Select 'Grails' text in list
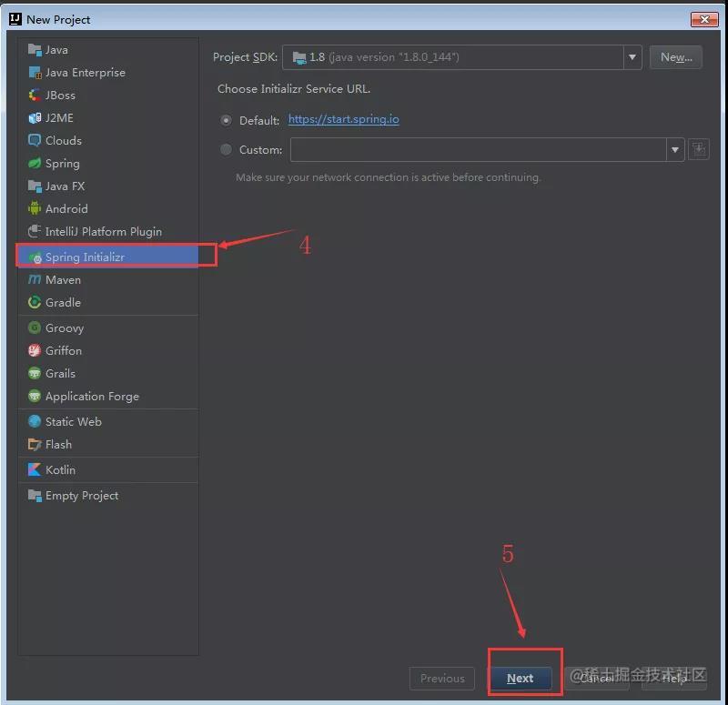The image size is (728, 705). (60, 373)
